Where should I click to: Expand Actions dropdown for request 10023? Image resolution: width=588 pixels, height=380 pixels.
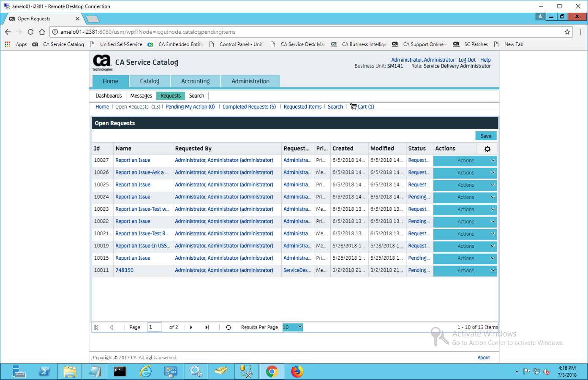point(465,209)
